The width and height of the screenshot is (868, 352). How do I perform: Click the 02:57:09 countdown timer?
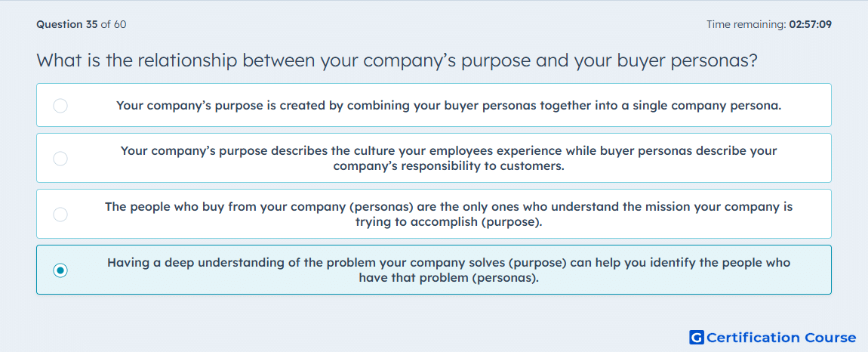[811, 24]
